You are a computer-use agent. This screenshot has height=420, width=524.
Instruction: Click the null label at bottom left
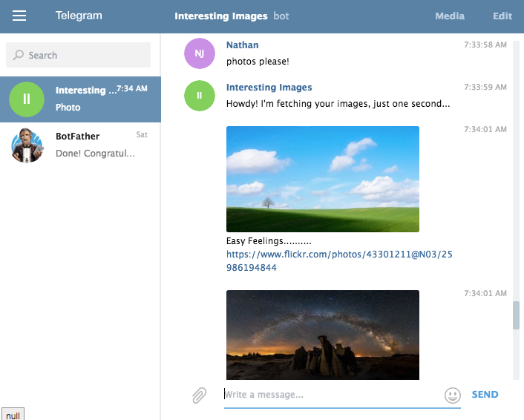pyautogui.click(x=13, y=416)
